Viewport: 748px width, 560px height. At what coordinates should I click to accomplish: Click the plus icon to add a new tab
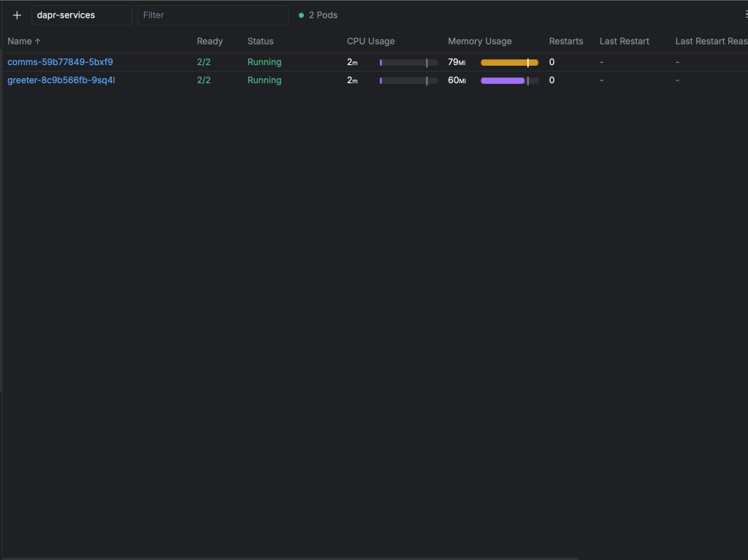[17, 15]
